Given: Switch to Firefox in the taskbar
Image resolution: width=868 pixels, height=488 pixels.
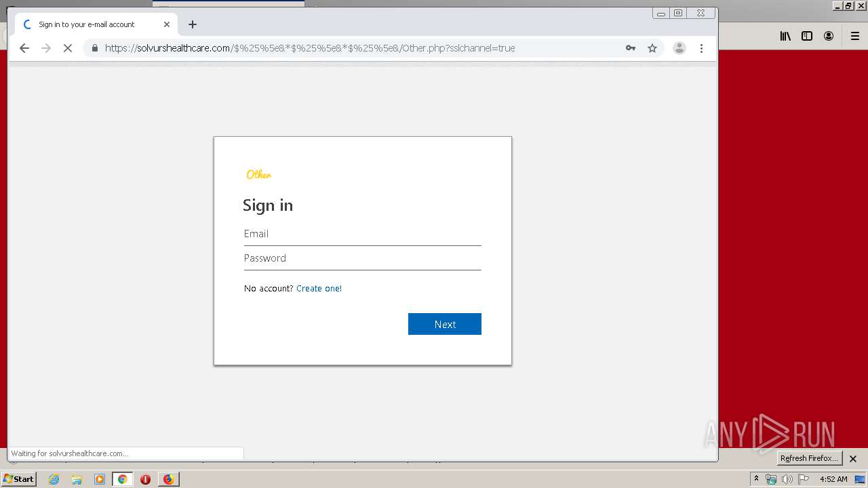Looking at the screenshot, I should [168, 479].
